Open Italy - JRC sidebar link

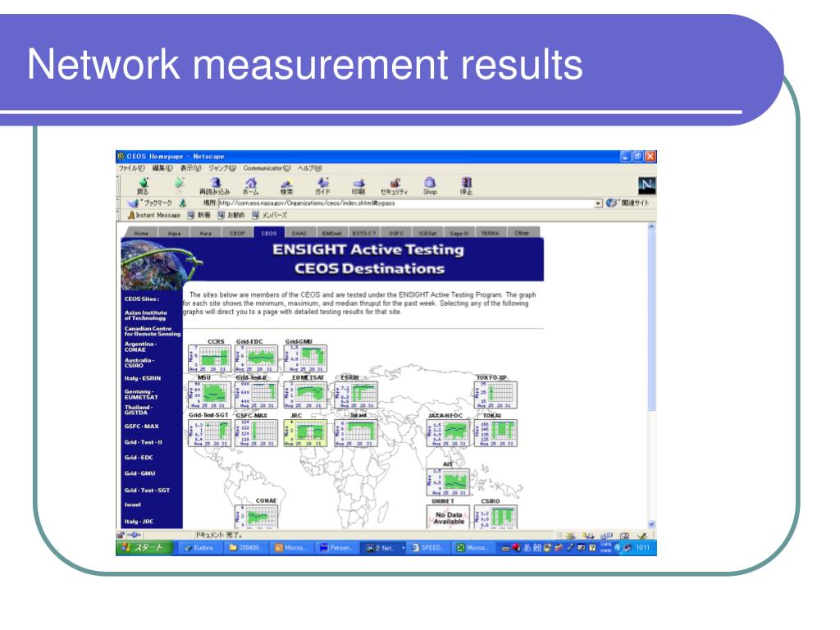click(139, 521)
